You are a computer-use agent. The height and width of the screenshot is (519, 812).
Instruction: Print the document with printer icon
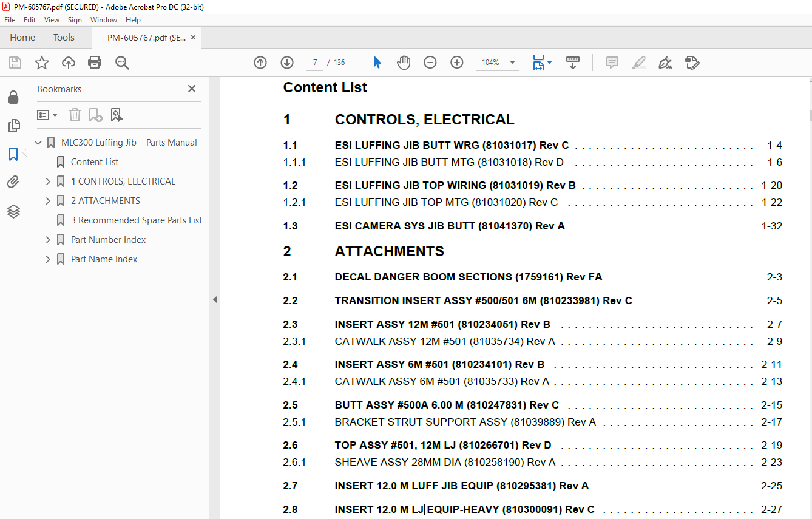tap(95, 63)
